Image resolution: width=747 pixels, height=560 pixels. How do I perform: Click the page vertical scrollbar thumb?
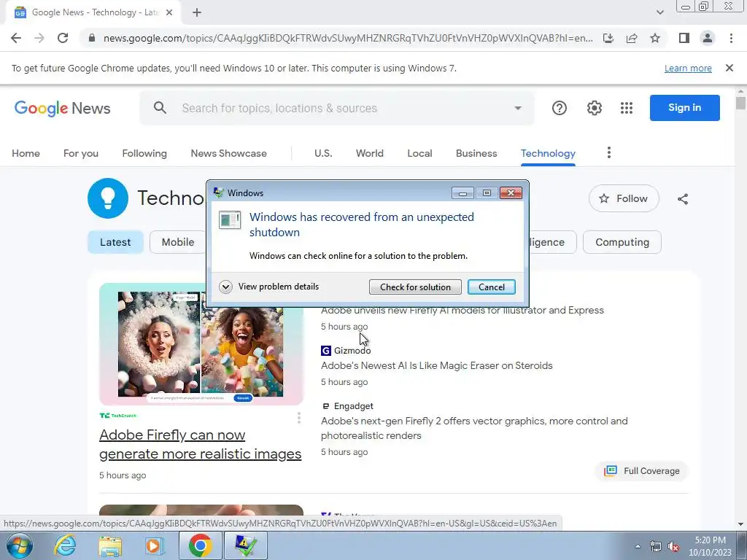tap(740, 103)
